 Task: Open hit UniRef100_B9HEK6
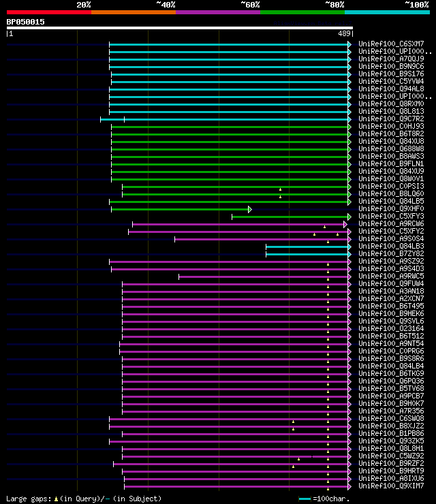391,313
